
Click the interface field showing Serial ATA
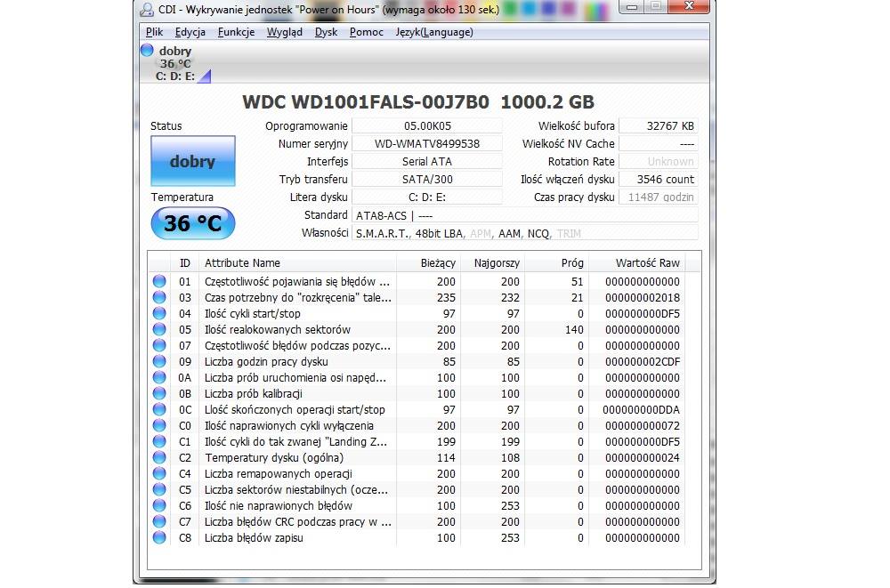click(427, 162)
